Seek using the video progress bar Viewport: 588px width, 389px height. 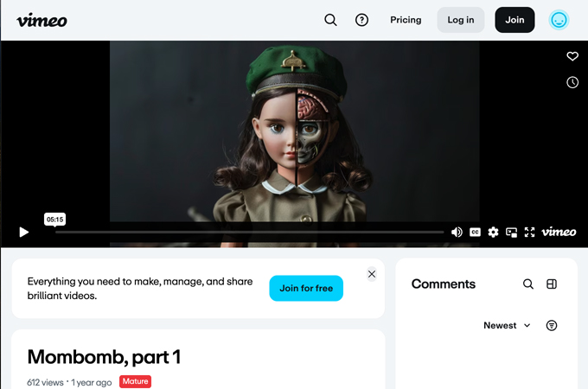click(249, 233)
